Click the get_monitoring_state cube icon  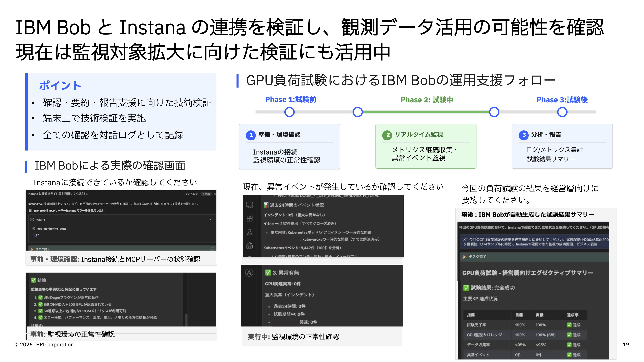(34, 229)
